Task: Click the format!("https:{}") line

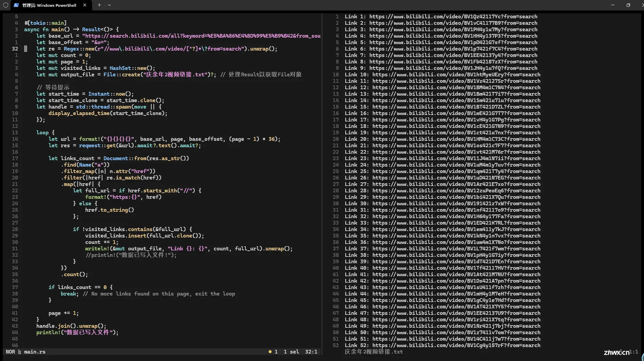Action: coord(123,197)
